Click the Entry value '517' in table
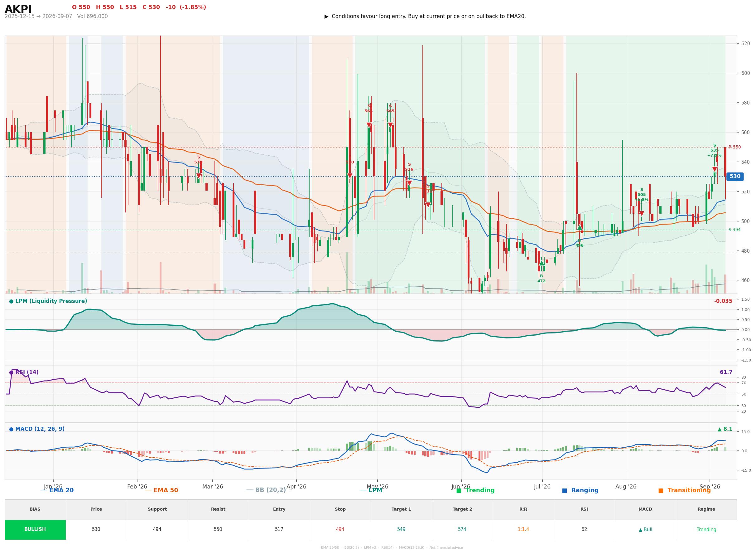 coord(279,530)
